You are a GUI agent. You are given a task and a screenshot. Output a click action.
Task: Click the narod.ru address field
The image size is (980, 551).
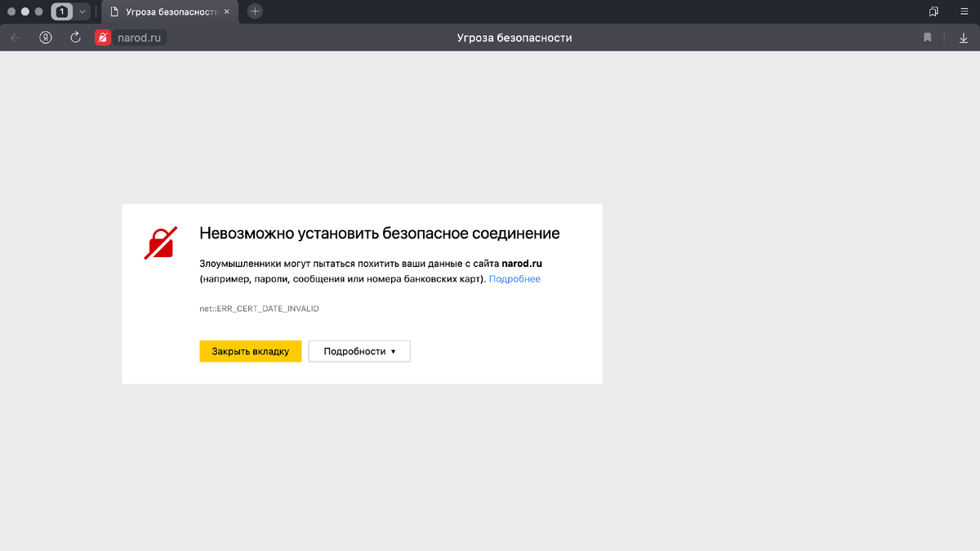(x=138, y=38)
